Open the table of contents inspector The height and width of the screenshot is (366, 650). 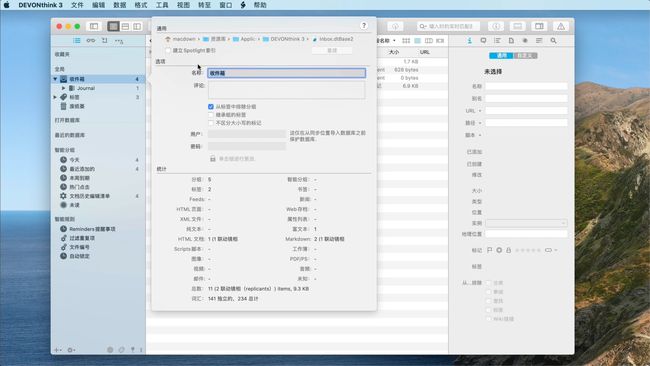(497, 41)
